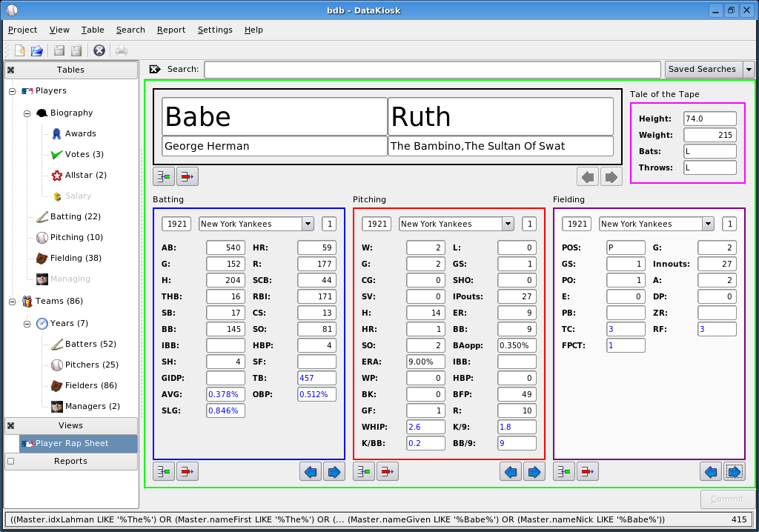Open the Report menu
The height and width of the screenshot is (532, 759).
click(171, 30)
